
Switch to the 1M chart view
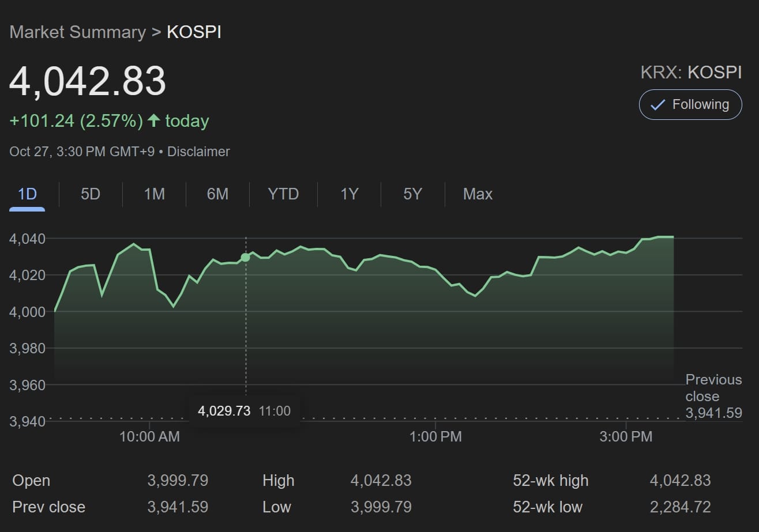coord(153,194)
